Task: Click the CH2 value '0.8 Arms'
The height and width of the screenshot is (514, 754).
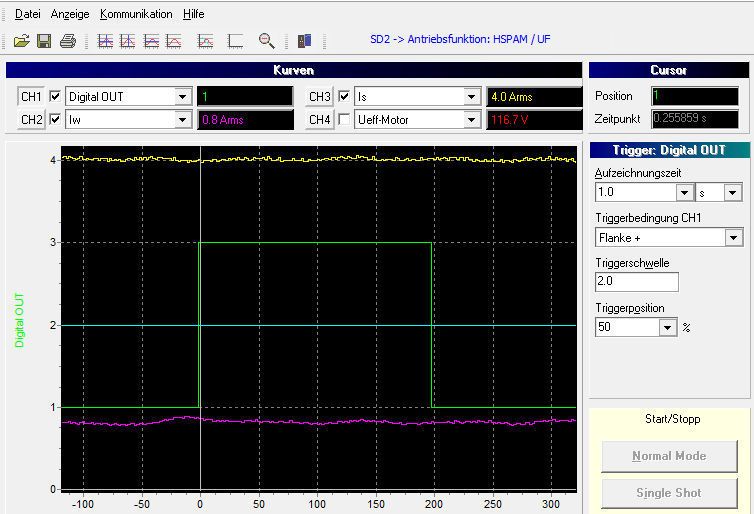Action: coord(245,119)
